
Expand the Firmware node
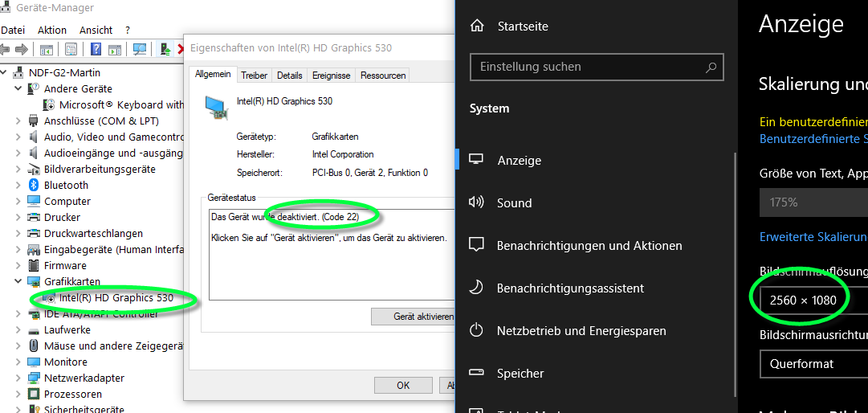[18, 265]
